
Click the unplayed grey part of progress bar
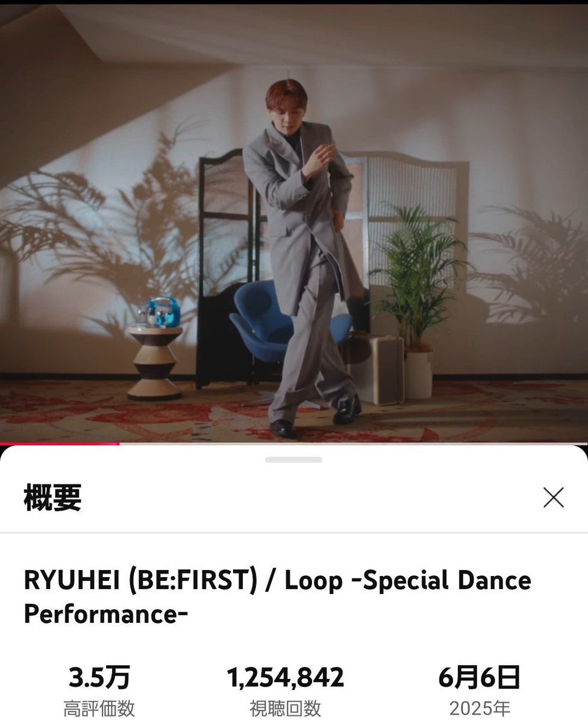tap(353, 444)
